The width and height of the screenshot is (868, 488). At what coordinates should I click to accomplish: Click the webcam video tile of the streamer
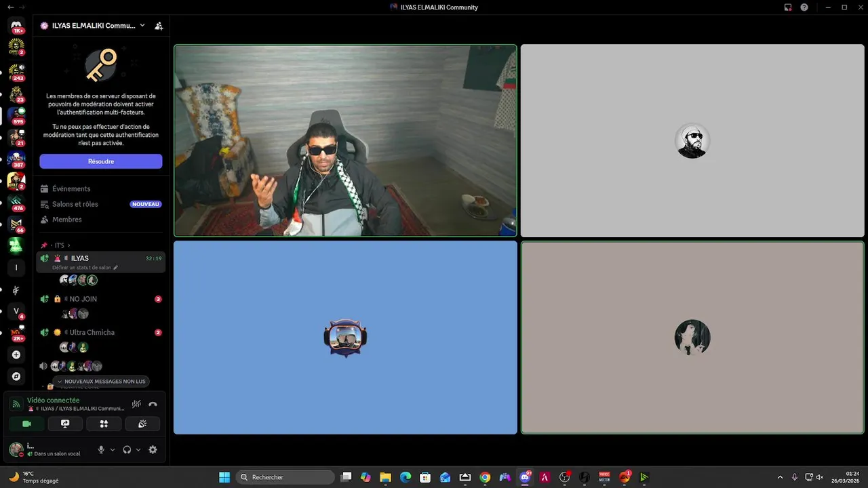tap(345, 141)
